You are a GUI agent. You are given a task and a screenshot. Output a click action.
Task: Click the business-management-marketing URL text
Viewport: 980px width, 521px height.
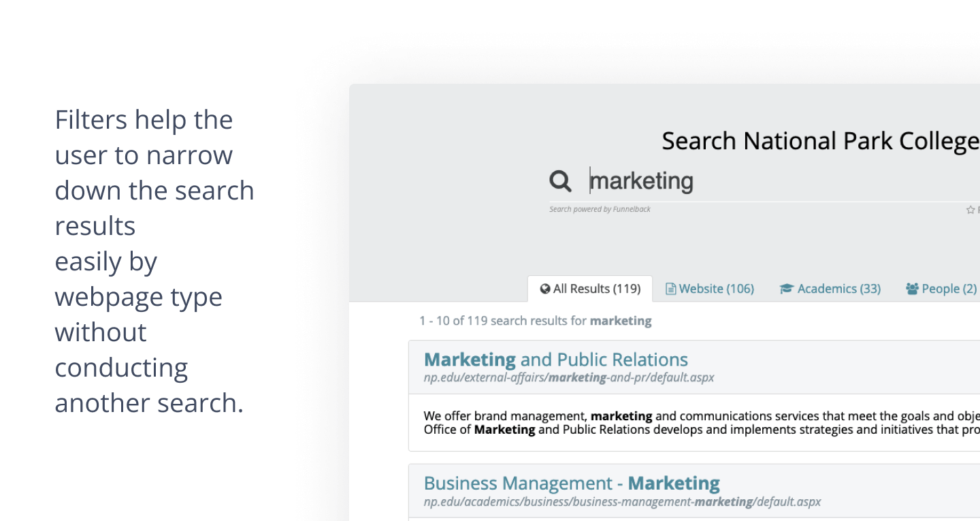click(622, 502)
